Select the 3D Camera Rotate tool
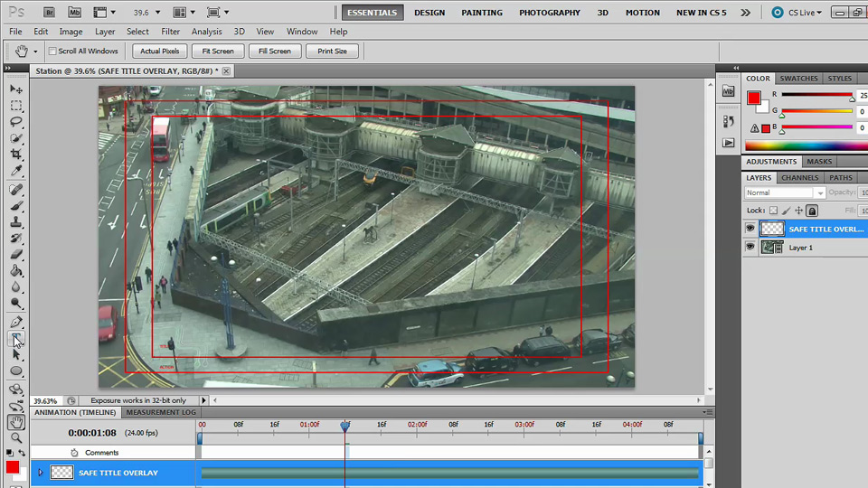This screenshot has height=488, width=868. [x=16, y=406]
